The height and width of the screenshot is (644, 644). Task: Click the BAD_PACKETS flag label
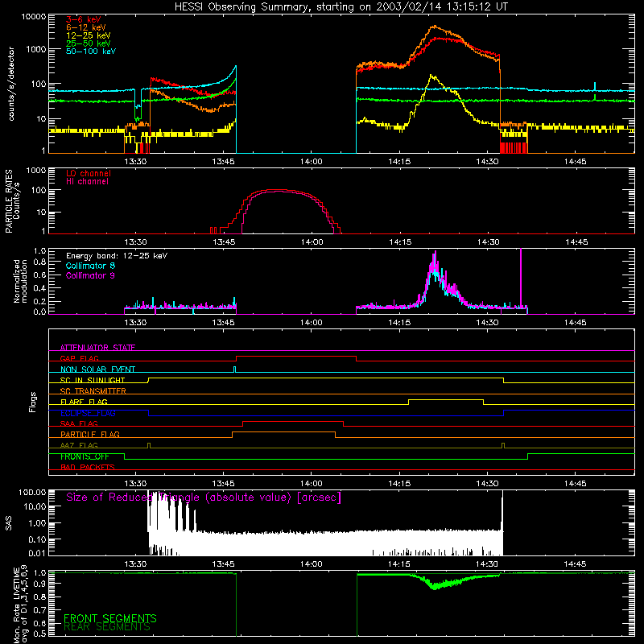click(x=88, y=467)
